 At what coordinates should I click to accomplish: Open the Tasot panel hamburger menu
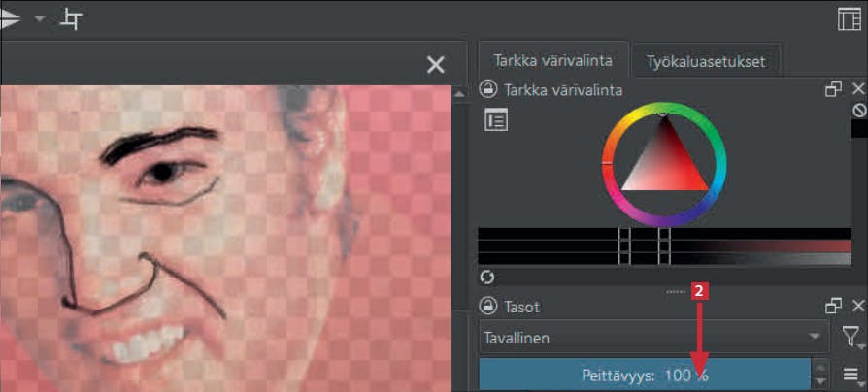851,375
